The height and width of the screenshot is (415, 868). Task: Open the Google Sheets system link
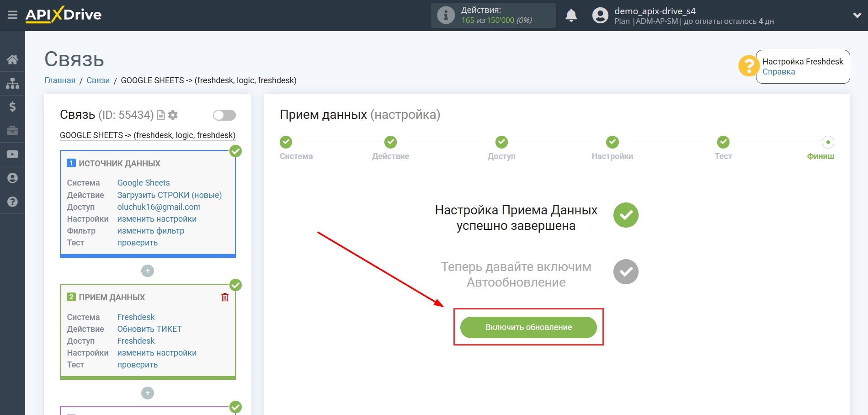pyautogui.click(x=144, y=183)
